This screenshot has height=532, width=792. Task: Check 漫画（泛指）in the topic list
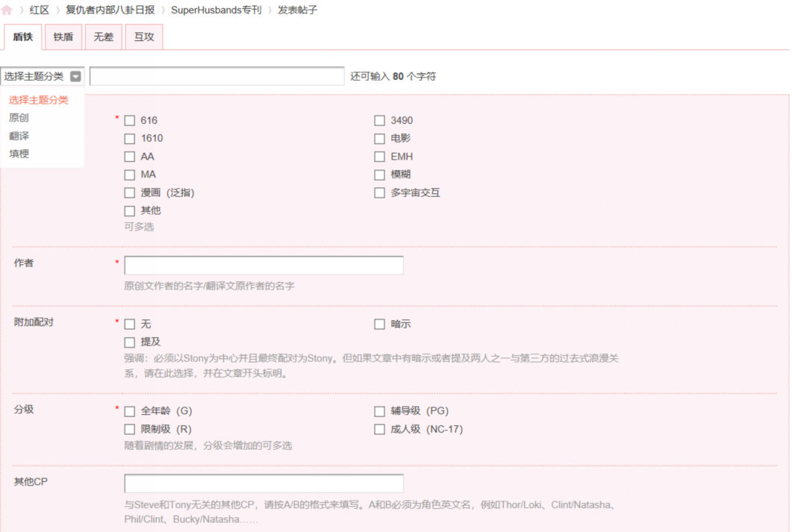[130, 192]
